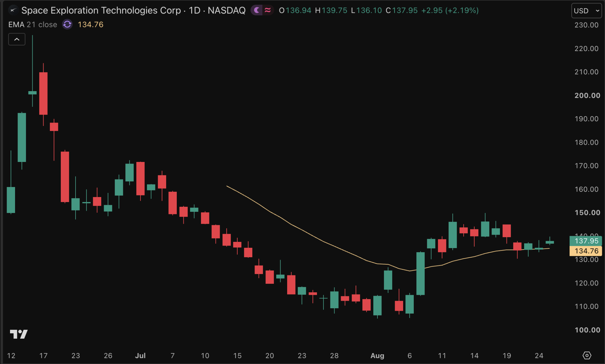Click the Aug label on time axis
The image size is (605, 364).
[x=377, y=356]
